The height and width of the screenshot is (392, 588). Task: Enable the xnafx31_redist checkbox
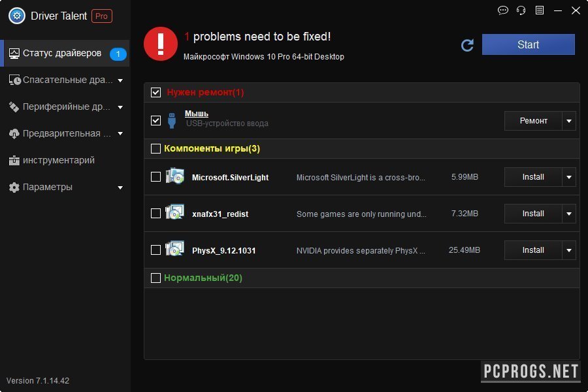(155, 214)
